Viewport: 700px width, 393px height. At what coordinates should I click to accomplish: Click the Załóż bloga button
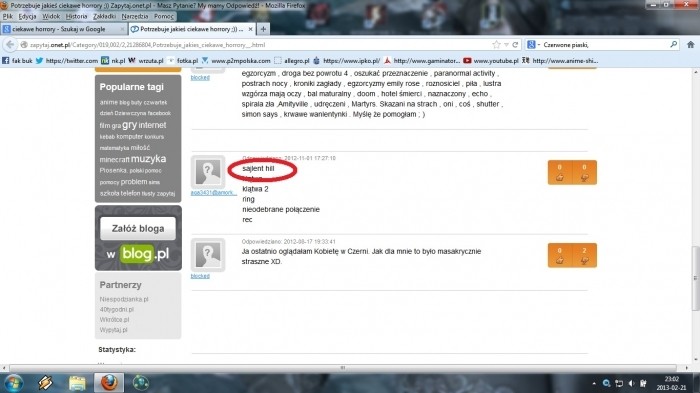click(138, 229)
